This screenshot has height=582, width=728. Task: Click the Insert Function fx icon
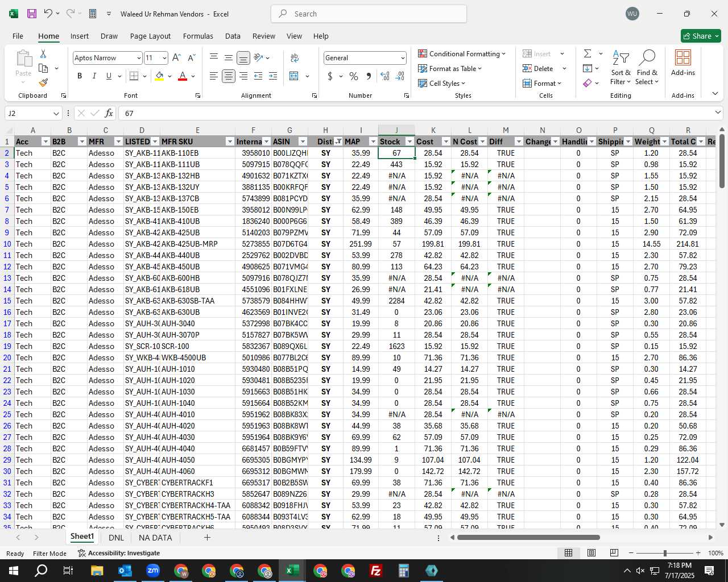click(x=109, y=113)
